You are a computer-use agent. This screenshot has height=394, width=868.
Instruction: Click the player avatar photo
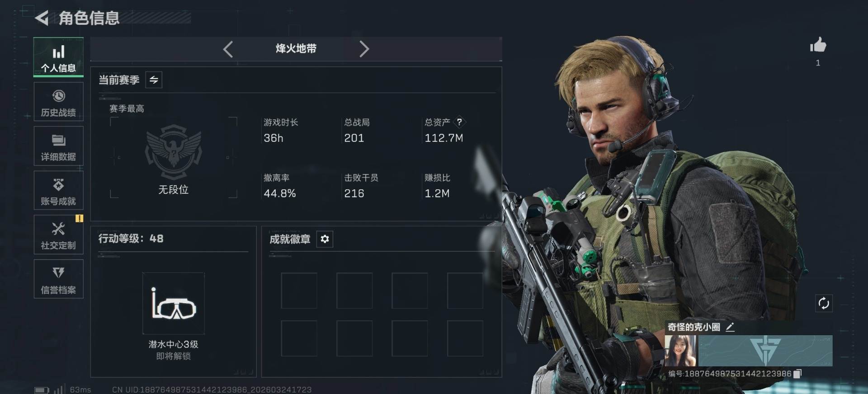(x=681, y=351)
